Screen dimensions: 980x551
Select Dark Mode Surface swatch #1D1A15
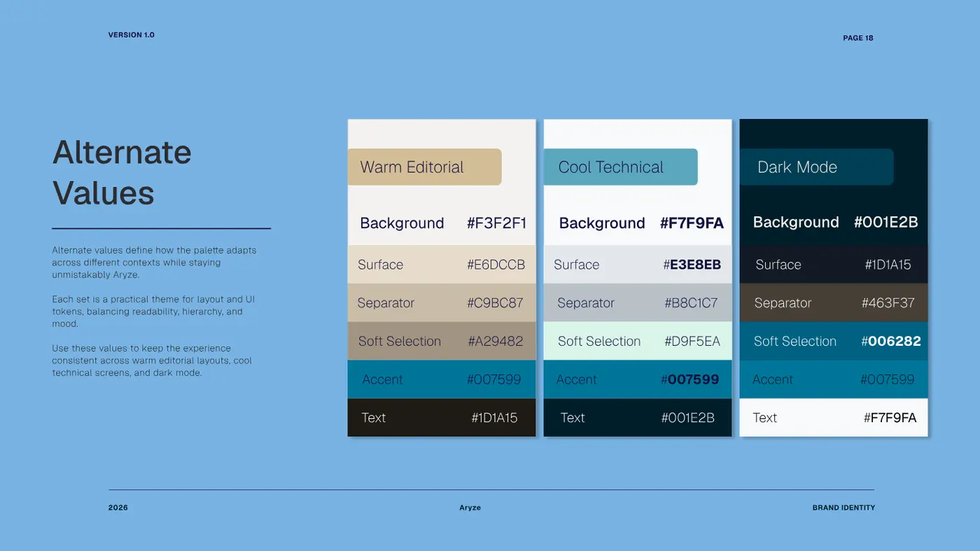coord(834,265)
